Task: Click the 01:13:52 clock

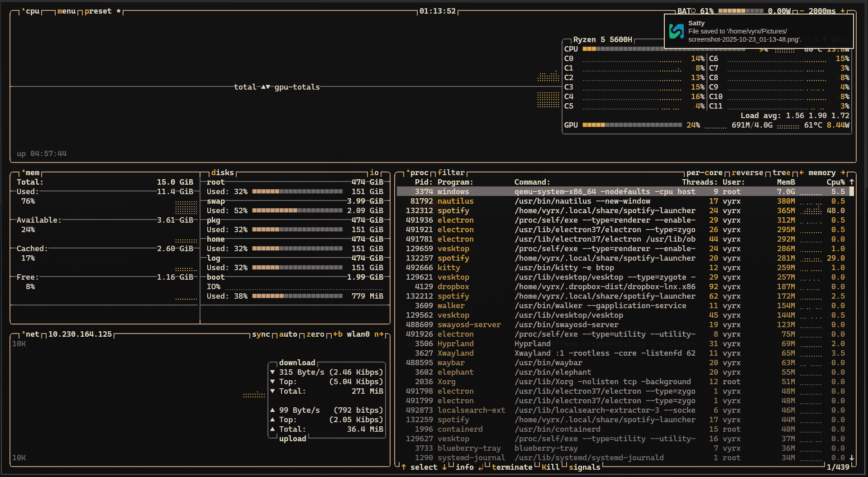Action: 438,11
